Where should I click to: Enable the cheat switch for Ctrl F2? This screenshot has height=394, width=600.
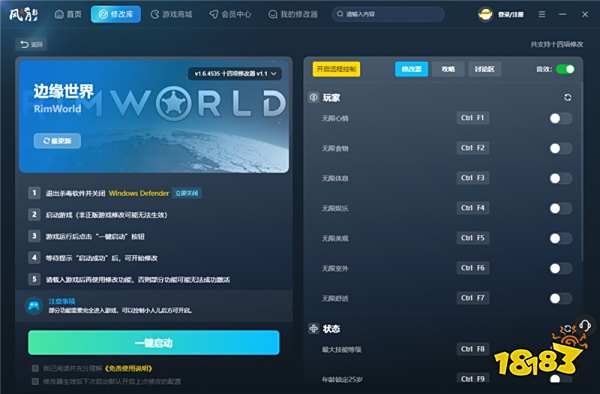coord(560,148)
